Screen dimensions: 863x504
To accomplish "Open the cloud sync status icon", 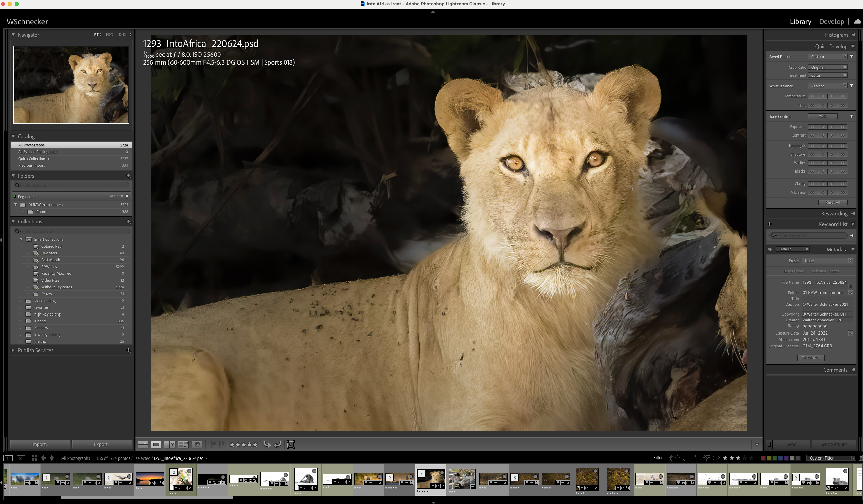I will coord(857,22).
